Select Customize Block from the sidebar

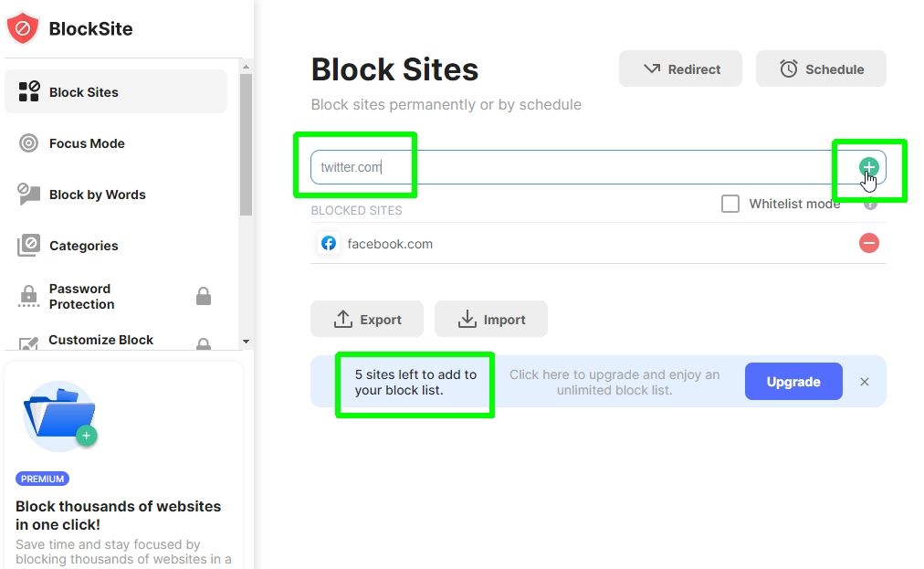coord(100,340)
